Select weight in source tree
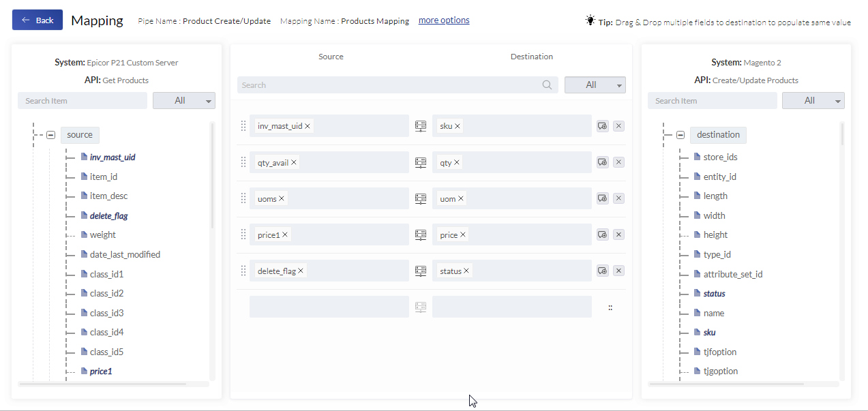Image resolution: width=868 pixels, height=411 pixels. [x=103, y=234]
